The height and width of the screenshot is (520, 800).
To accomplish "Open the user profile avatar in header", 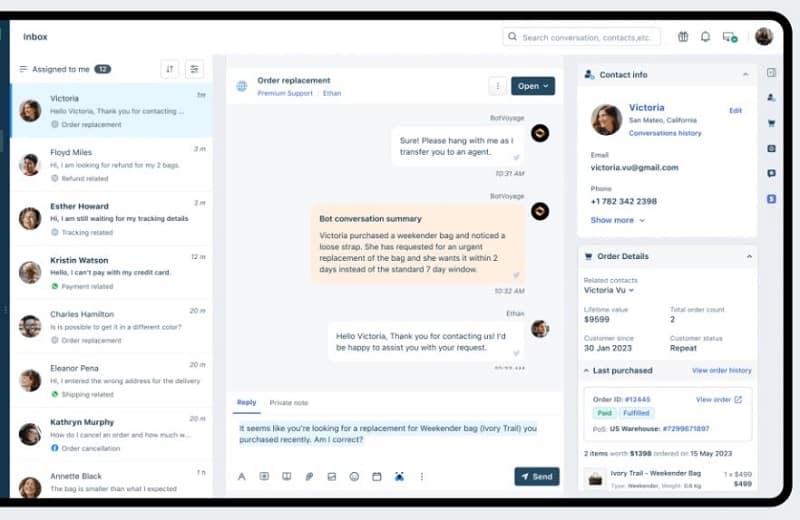I will (x=763, y=36).
